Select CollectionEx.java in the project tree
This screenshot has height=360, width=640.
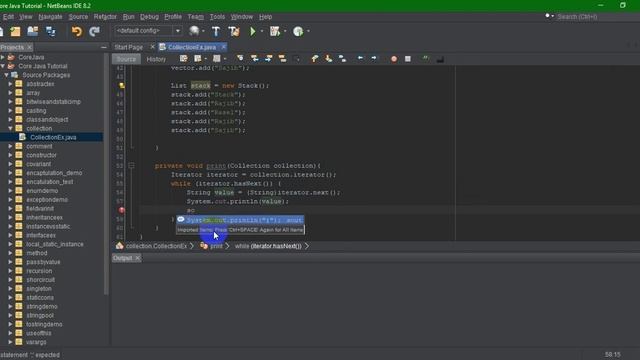coord(53,138)
